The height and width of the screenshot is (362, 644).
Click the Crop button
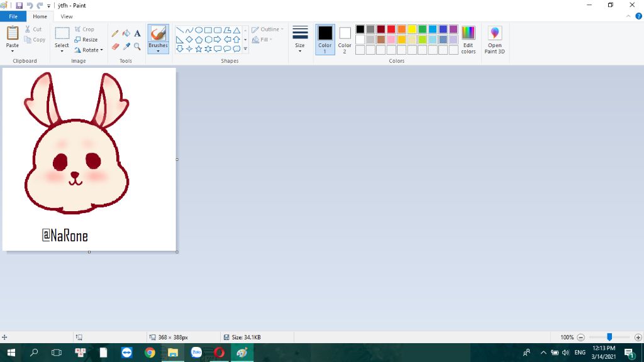(84, 29)
